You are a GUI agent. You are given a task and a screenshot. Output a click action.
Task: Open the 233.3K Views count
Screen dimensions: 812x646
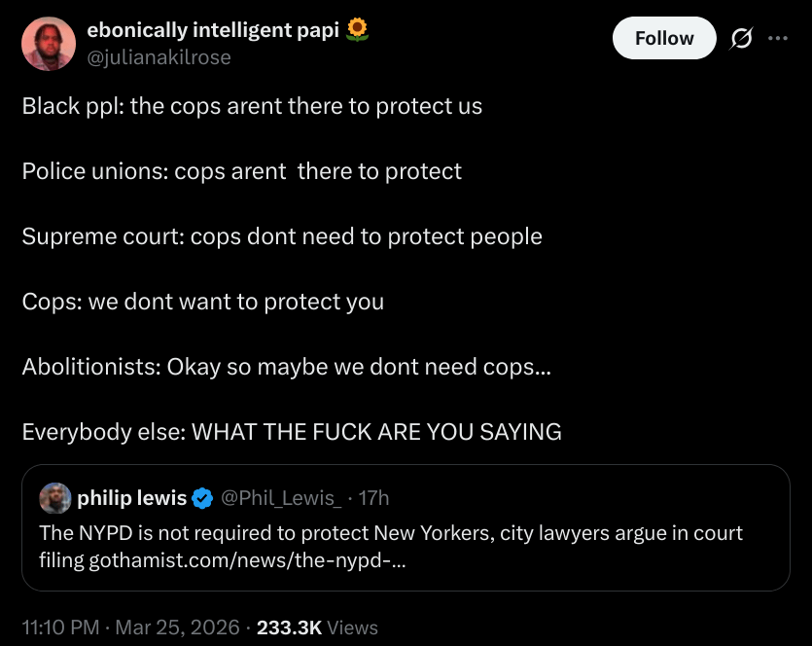(x=317, y=628)
